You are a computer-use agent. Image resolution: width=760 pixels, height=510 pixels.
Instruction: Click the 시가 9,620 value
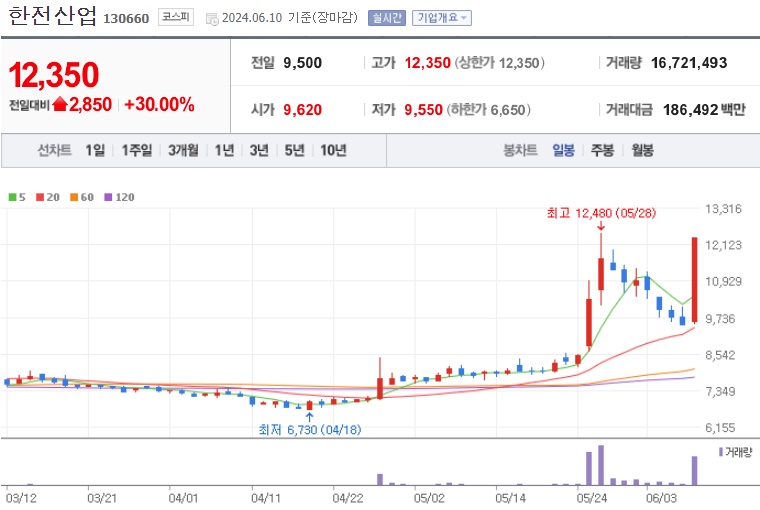point(302,110)
